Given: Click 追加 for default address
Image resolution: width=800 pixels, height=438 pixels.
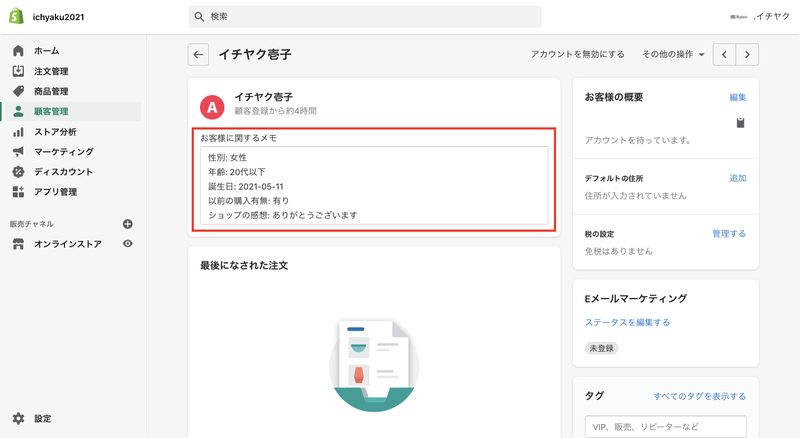Looking at the screenshot, I should point(738,178).
